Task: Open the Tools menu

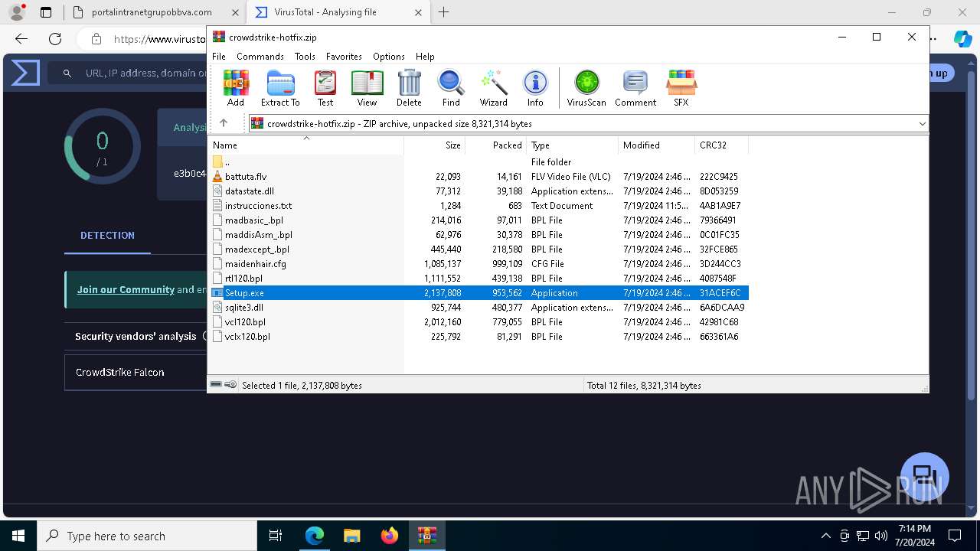Action: pyautogui.click(x=305, y=57)
